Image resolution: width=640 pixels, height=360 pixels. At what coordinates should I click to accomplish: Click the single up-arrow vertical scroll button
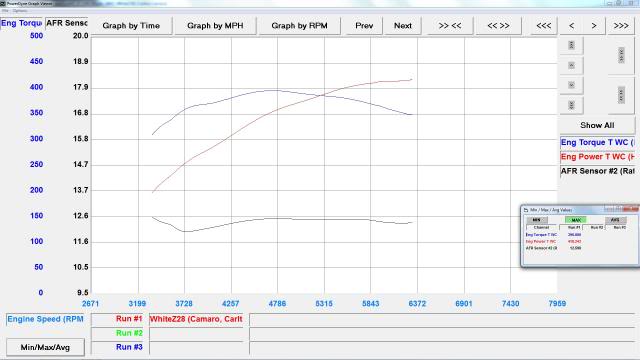tap(571, 65)
